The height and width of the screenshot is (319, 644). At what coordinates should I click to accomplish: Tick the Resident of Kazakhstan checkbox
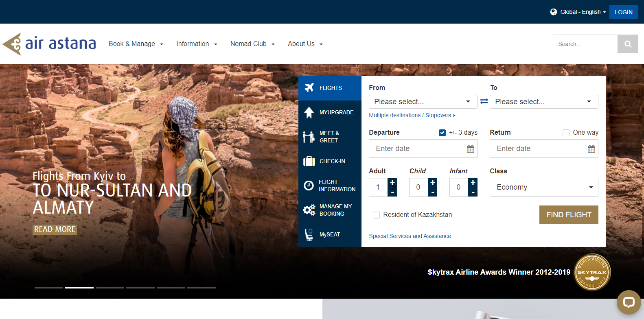pos(376,215)
